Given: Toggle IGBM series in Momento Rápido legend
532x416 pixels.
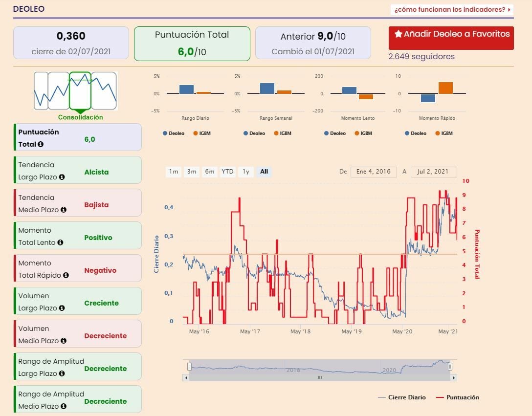Looking at the screenshot, I should click(x=444, y=133).
